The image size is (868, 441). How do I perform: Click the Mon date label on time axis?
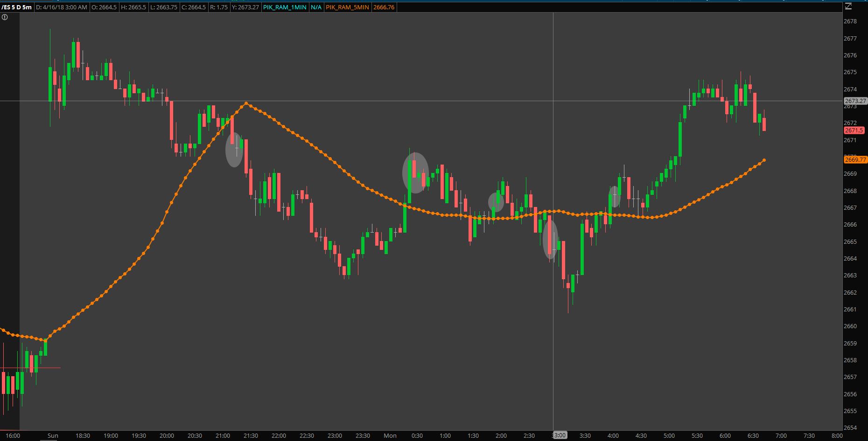point(390,436)
